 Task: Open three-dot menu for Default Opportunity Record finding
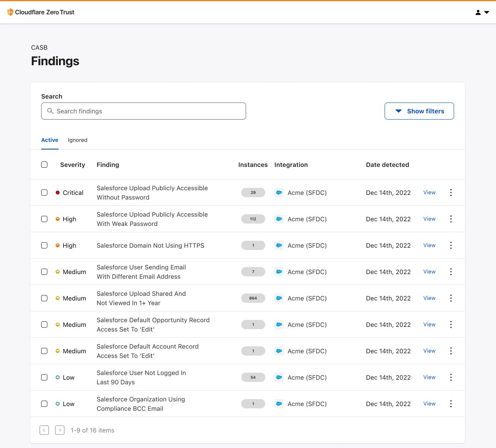[451, 325]
